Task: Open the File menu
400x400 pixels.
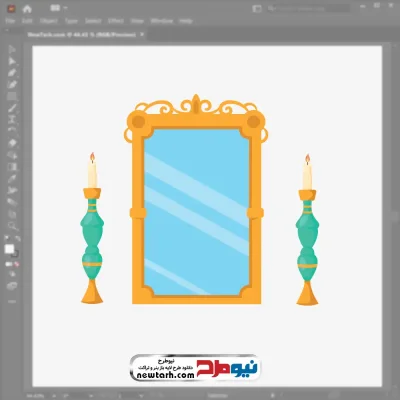Action: pos(10,21)
